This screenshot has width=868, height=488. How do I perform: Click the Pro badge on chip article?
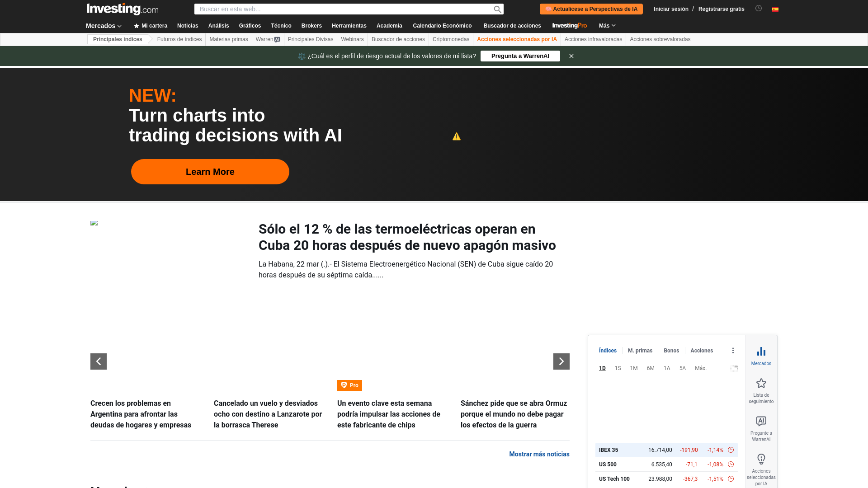click(x=349, y=385)
